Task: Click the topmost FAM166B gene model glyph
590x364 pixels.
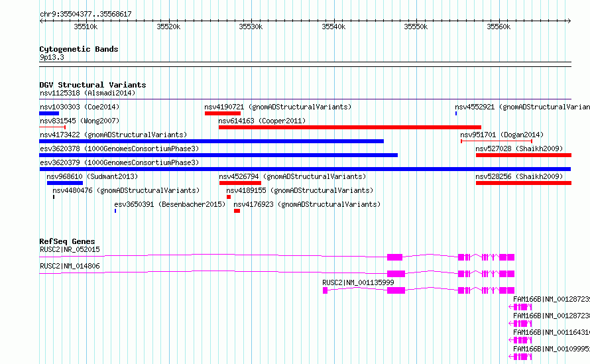Action: tap(520, 307)
